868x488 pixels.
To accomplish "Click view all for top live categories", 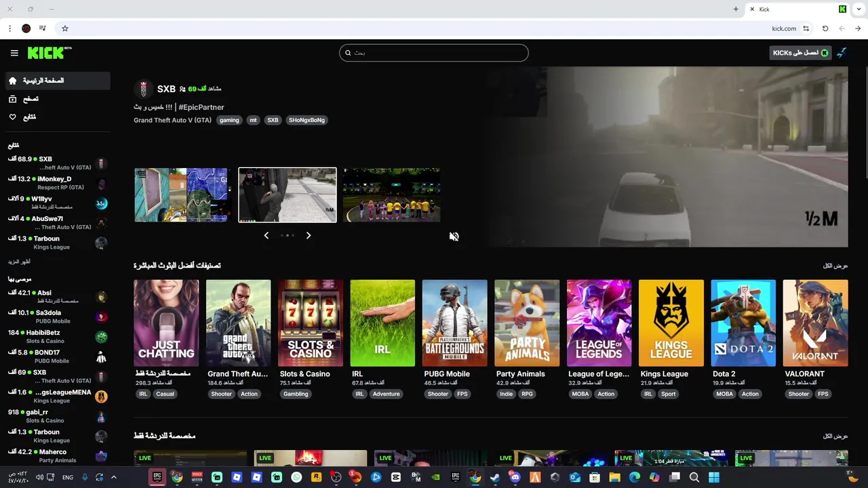I will click(x=835, y=266).
